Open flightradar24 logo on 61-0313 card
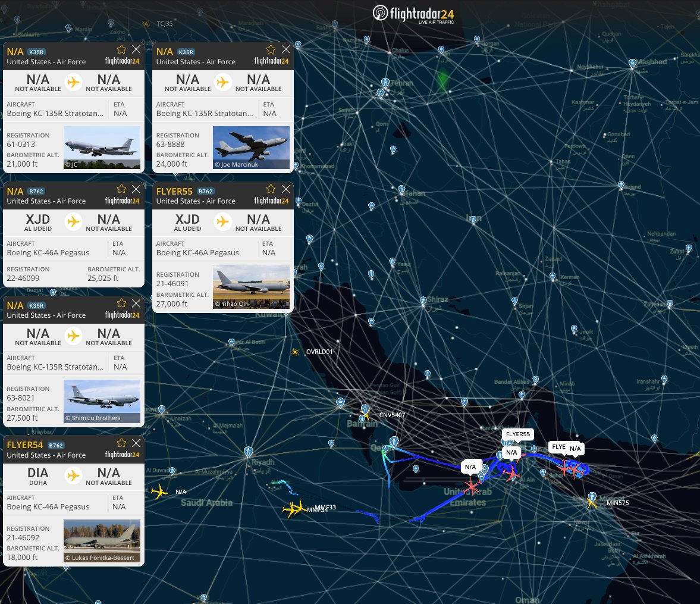The width and height of the screenshot is (700, 604). tap(122, 61)
